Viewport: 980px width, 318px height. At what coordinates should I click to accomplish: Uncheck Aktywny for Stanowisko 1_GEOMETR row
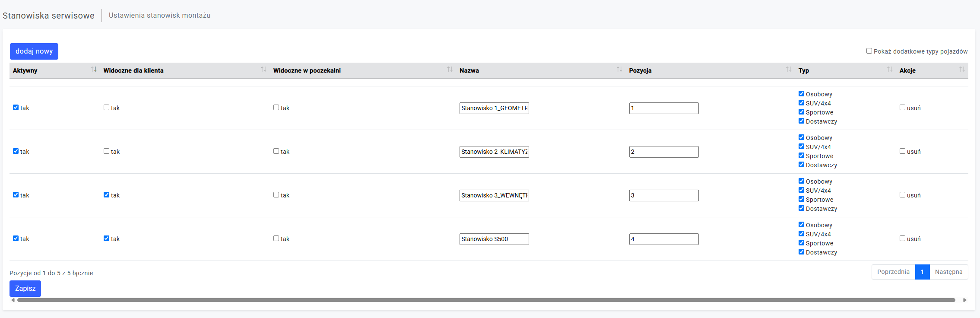[16, 108]
